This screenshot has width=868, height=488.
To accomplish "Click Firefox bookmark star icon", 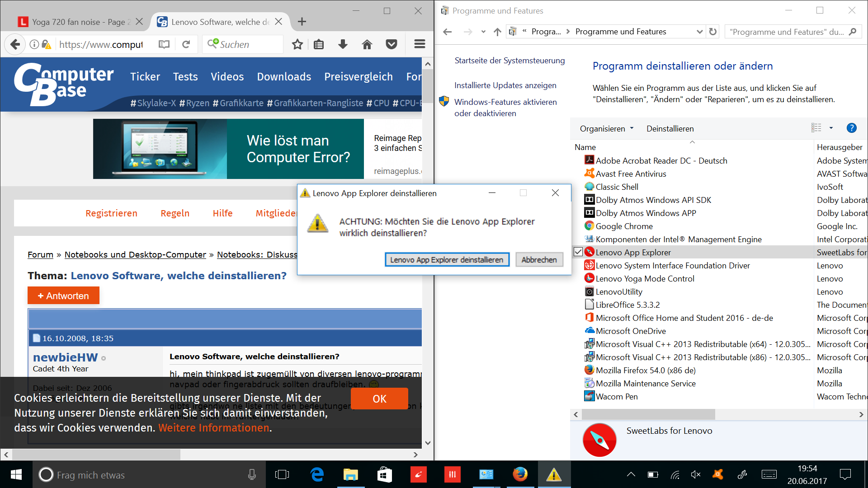I will 297,44.
